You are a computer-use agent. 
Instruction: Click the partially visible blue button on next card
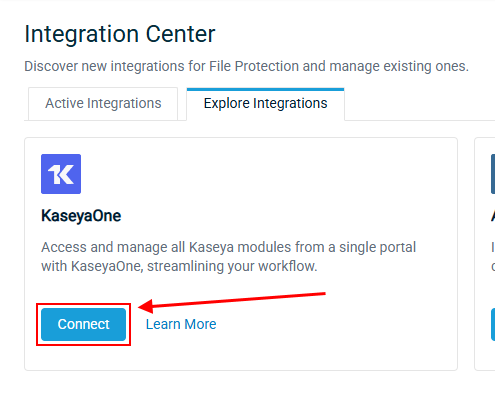(493, 324)
